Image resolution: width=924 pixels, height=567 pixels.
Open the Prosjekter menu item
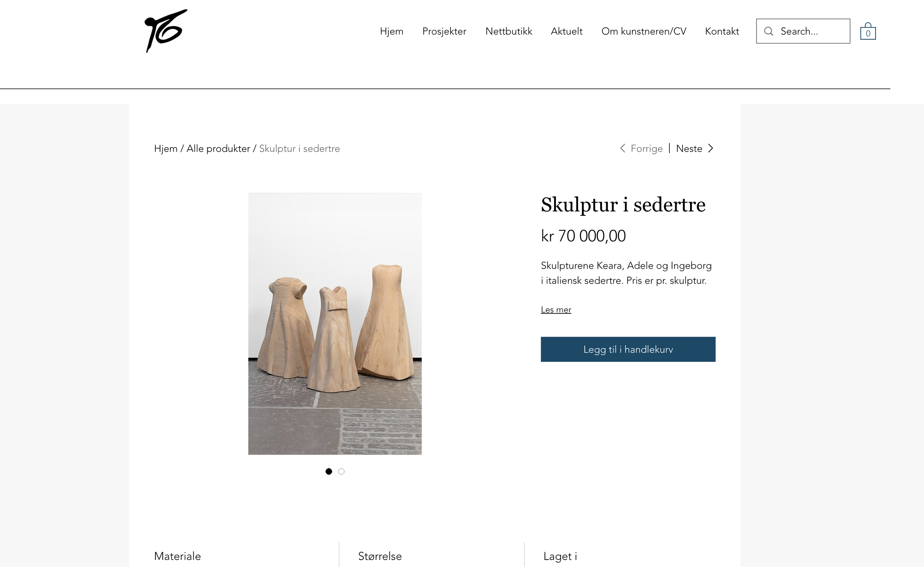click(x=444, y=31)
